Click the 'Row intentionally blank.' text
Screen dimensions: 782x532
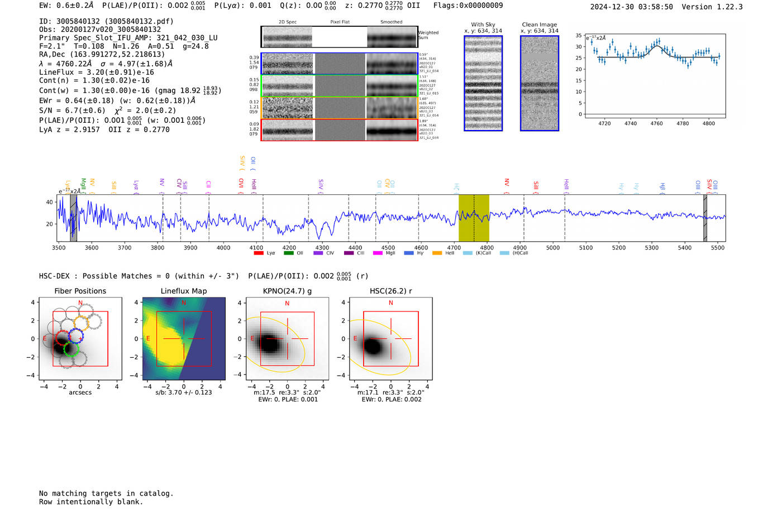point(91,502)
